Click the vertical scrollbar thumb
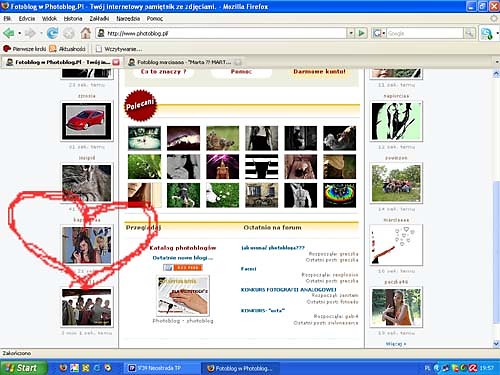500x375 pixels. 496,252
